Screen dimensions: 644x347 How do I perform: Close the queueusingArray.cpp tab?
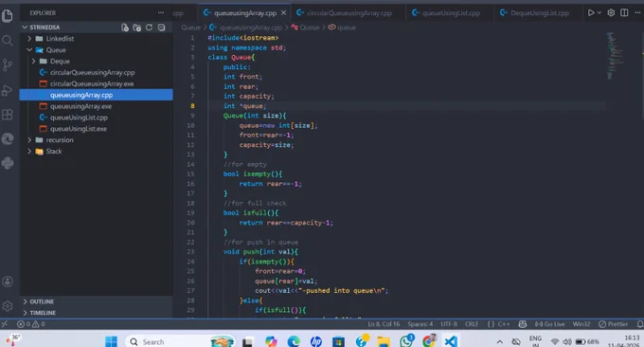pos(283,13)
